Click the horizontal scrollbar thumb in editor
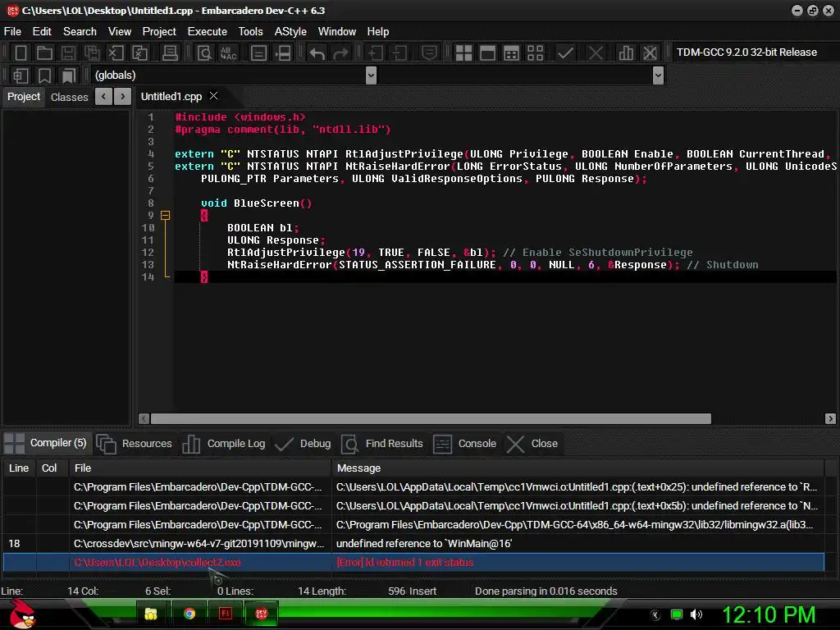The width and height of the screenshot is (840, 630). (431, 419)
